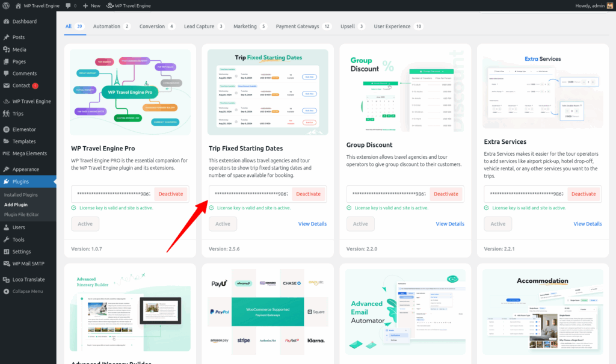Click the "Version: 2.5.6" text
Image resolution: width=616 pixels, height=364 pixels.
click(224, 249)
